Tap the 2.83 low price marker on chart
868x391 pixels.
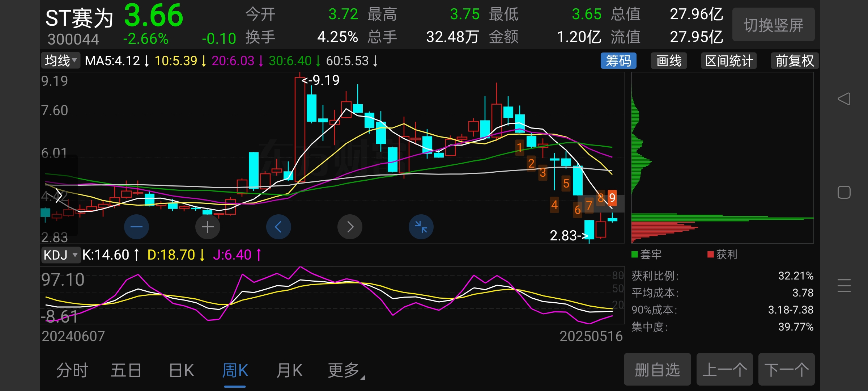[569, 236]
